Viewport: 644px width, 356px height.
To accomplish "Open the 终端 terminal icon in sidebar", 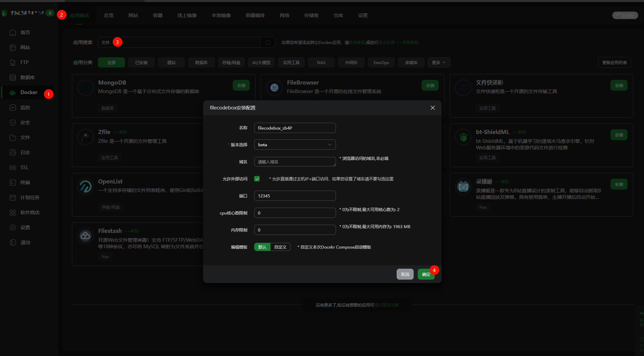I will (13, 182).
